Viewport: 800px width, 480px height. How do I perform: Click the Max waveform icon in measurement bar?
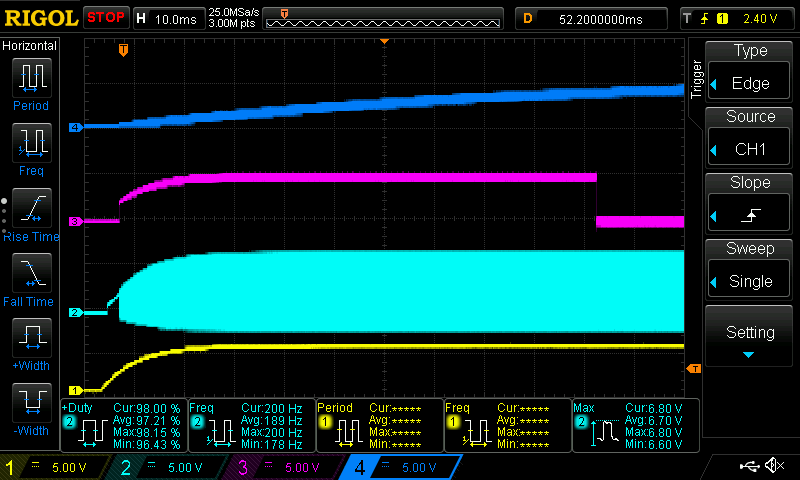point(605,434)
